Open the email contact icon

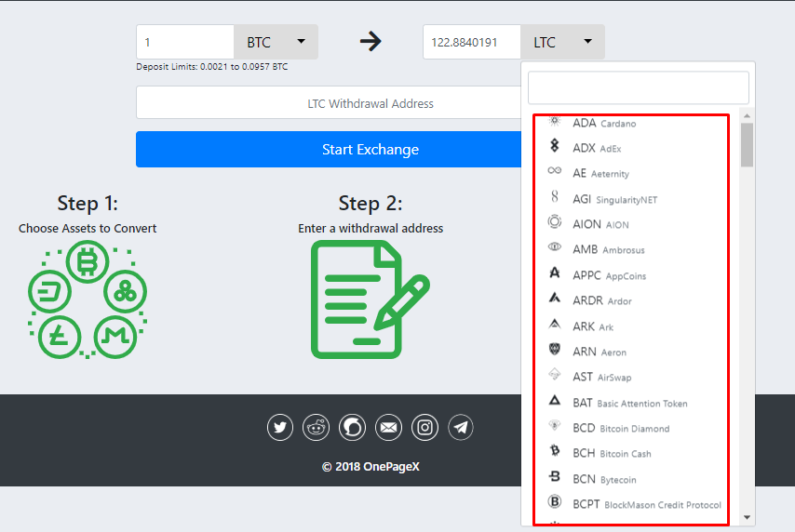coord(388,427)
